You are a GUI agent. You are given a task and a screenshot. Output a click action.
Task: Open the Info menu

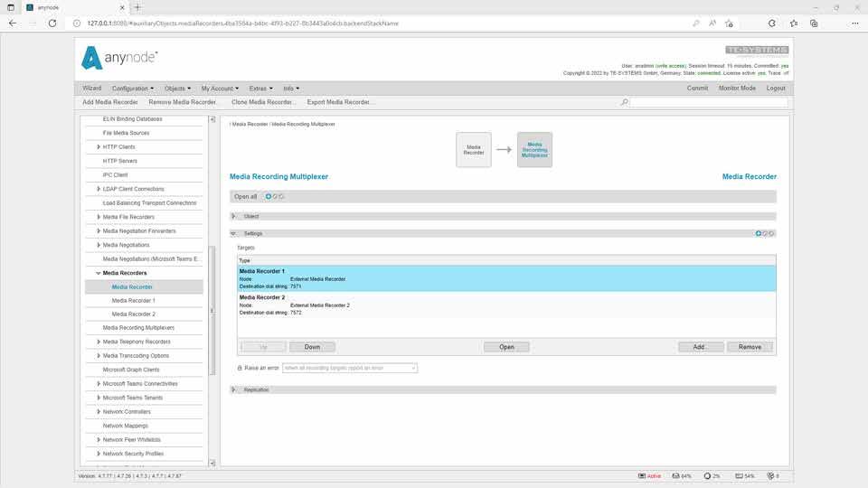(x=291, y=89)
